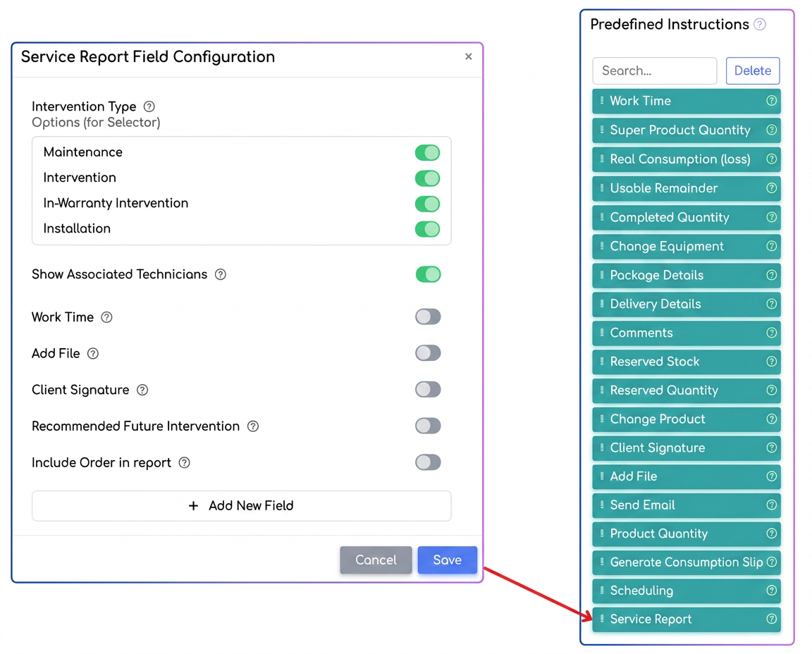812x654 pixels.
Task: Enable the Client Signature toggle
Action: (428, 390)
